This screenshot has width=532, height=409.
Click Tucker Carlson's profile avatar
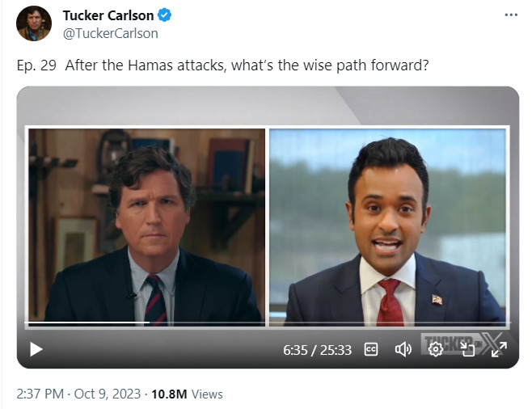pyautogui.click(x=34, y=23)
